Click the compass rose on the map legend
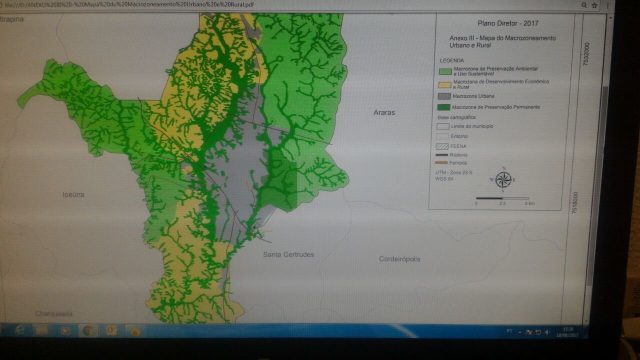Viewport: 640px width, 360px height. click(x=503, y=179)
